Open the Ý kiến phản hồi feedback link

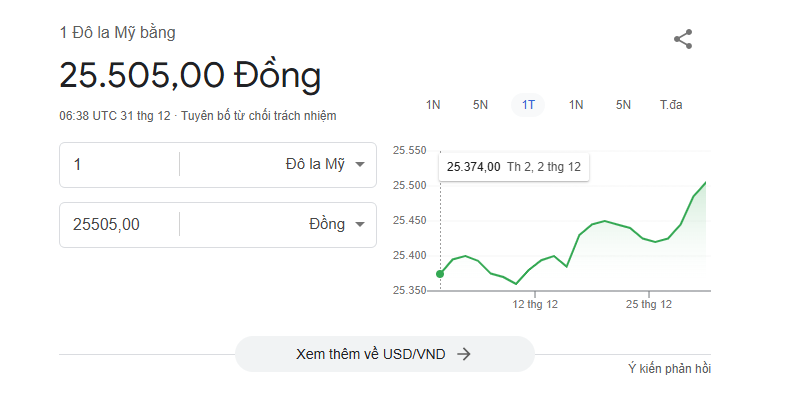(x=669, y=369)
